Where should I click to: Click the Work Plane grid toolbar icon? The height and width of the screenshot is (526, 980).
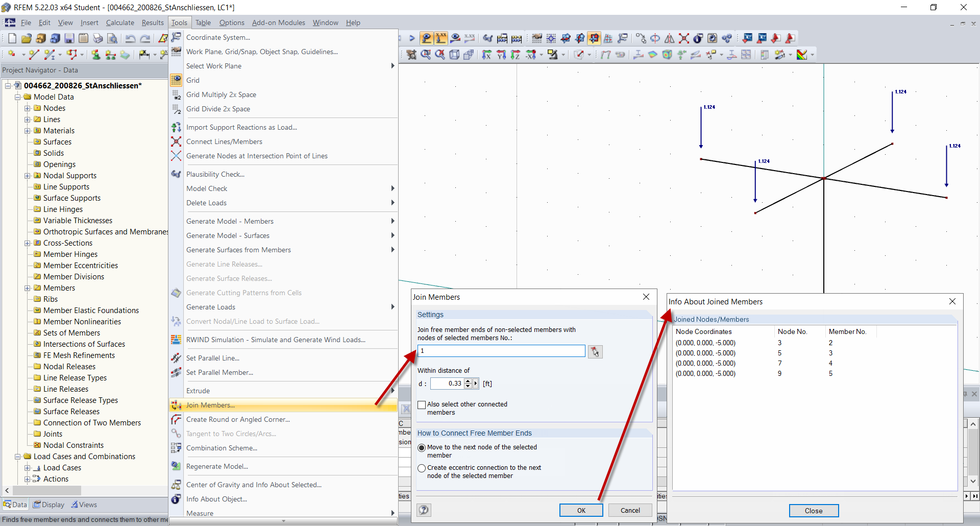(537, 38)
